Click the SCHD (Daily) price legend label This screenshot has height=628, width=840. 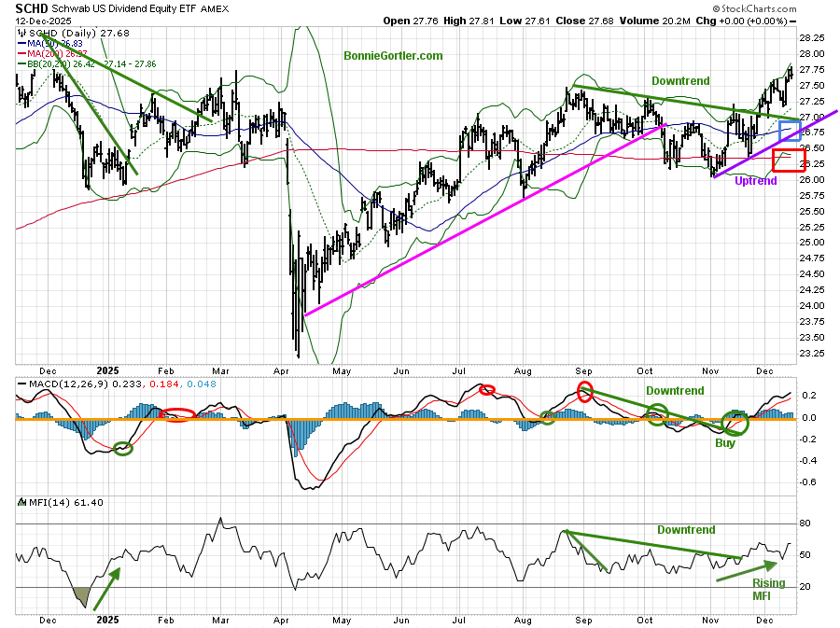coord(56,32)
